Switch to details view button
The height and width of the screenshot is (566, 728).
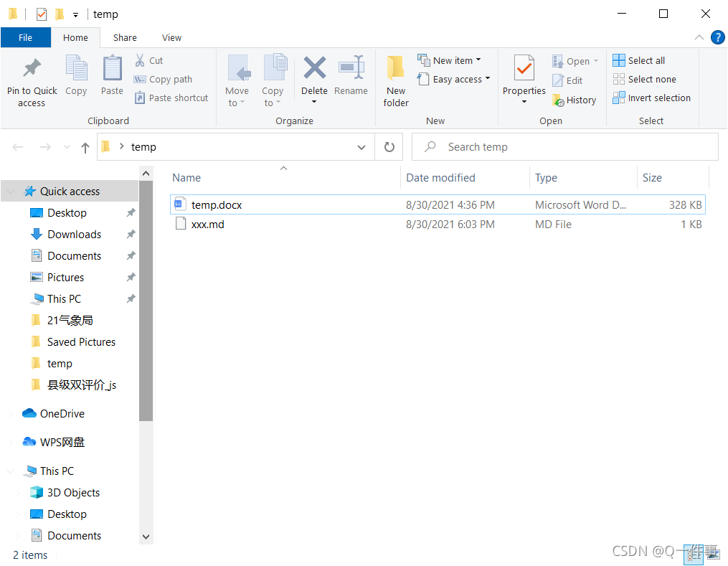point(694,554)
